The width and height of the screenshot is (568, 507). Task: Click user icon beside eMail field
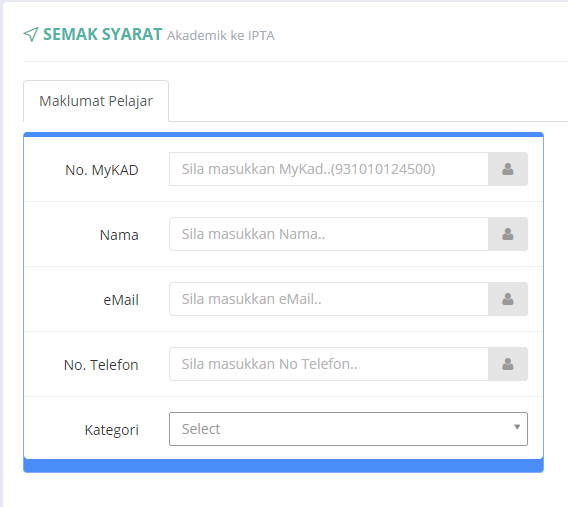tap(508, 299)
